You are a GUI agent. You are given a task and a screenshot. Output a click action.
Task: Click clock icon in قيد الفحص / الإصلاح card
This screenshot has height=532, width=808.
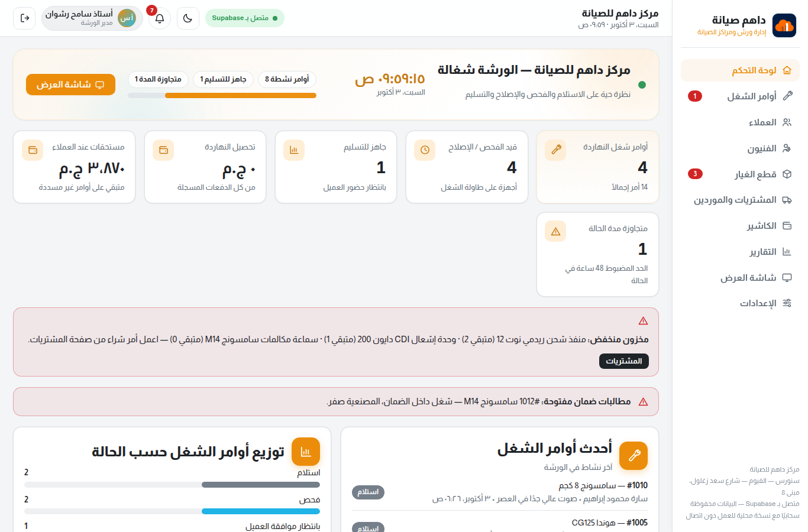pos(425,150)
